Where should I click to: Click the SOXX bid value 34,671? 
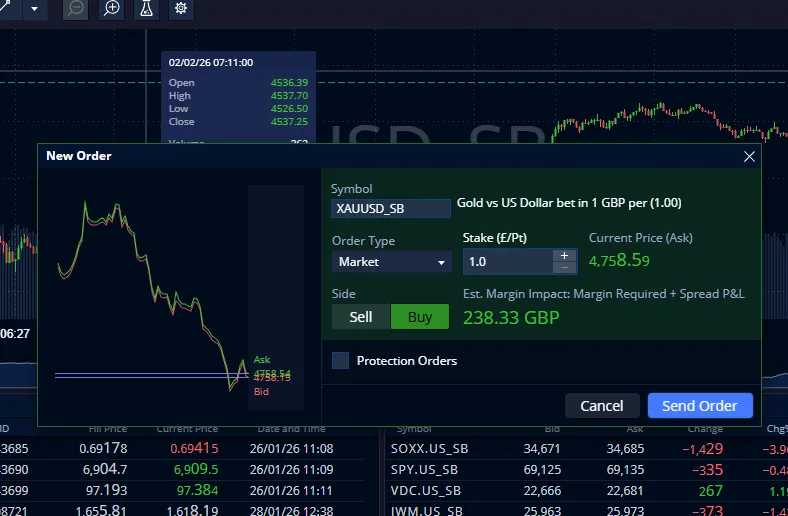coord(542,448)
